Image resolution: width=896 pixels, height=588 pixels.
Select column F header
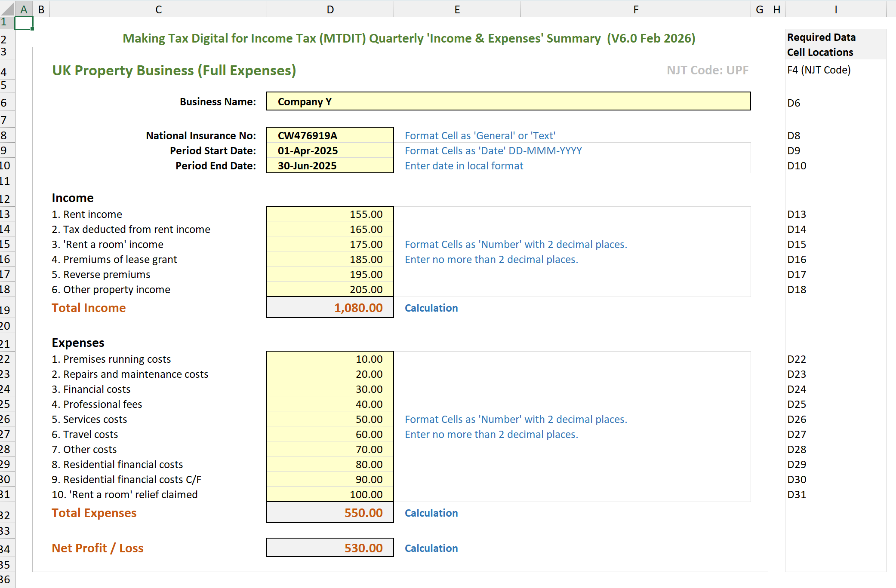pos(635,9)
